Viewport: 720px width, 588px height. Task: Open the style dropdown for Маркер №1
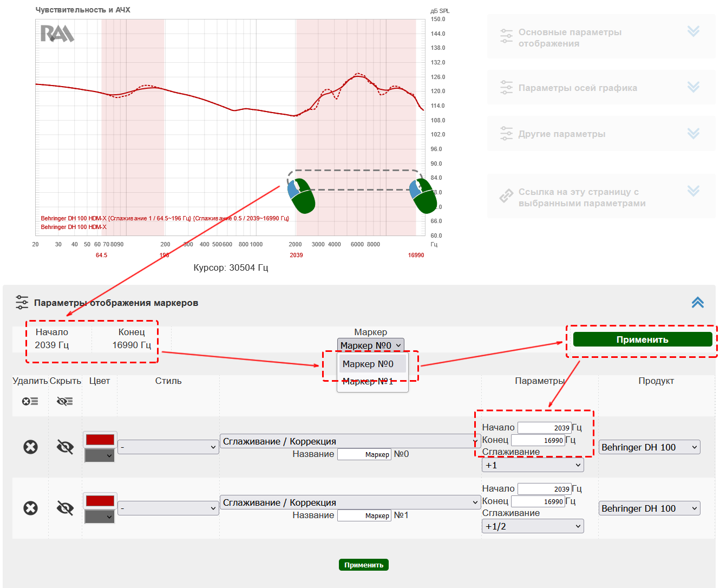pyautogui.click(x=168, y=508)
